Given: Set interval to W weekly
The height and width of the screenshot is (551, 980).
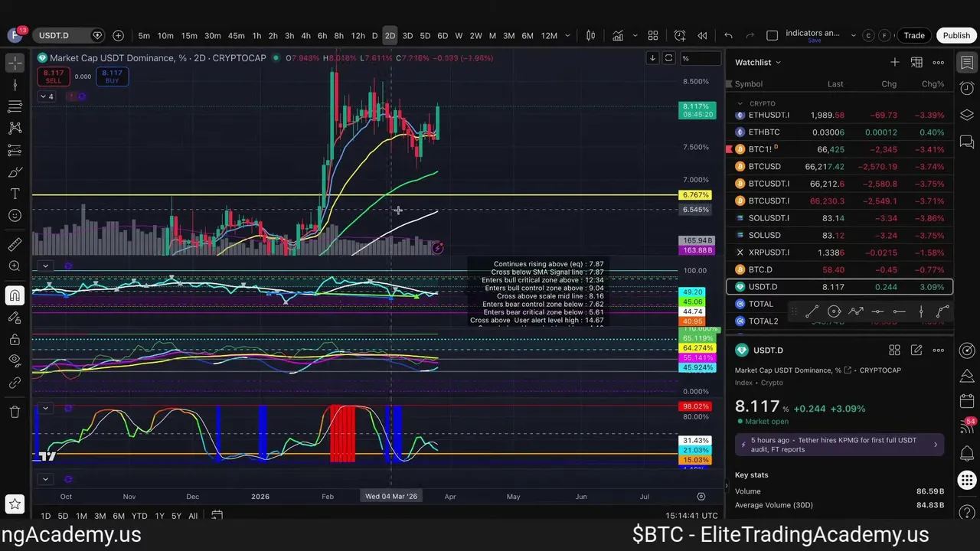Looking at the screenshot, I should (459, 35).
